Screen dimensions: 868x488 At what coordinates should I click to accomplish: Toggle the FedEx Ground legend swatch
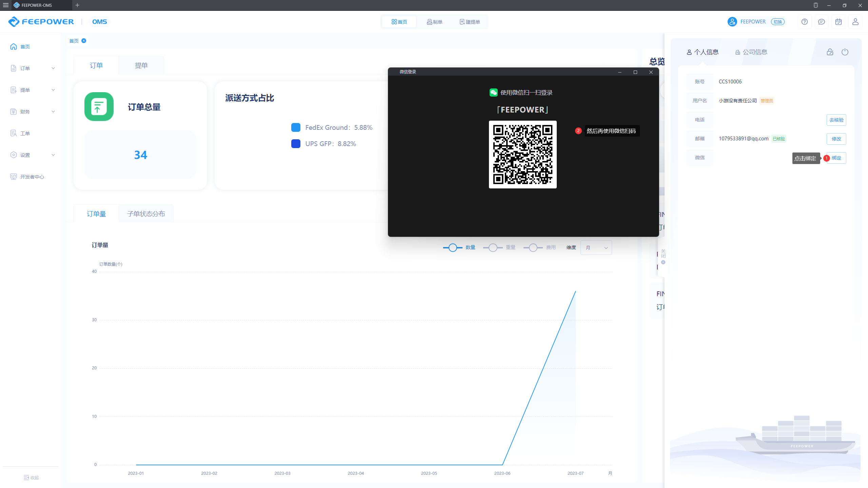[x=296, y=127]
